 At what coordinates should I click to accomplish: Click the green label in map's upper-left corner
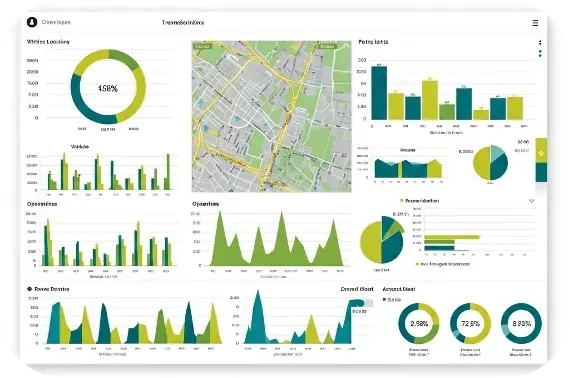pos(202,47)
